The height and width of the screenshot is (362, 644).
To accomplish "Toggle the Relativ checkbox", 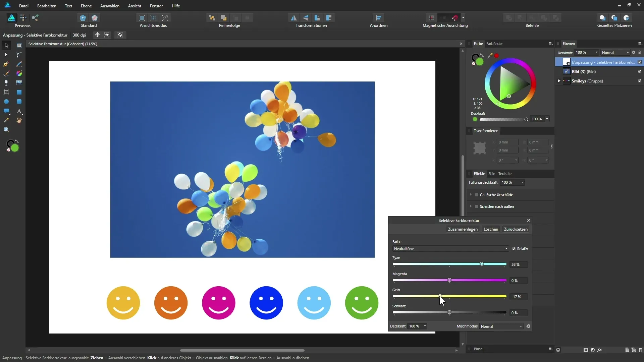I will tap(514, 249).
